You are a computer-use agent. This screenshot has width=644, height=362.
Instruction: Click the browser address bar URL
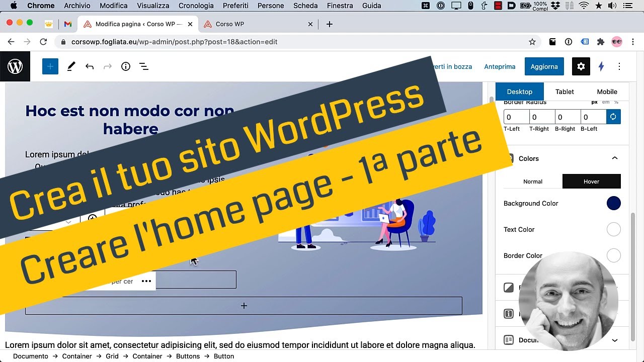point(174,42)
